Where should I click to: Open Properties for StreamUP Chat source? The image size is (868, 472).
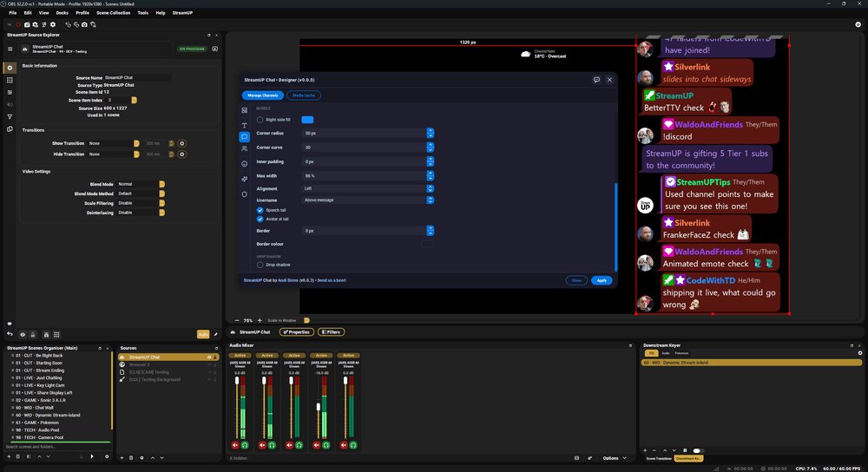(297, 332)
